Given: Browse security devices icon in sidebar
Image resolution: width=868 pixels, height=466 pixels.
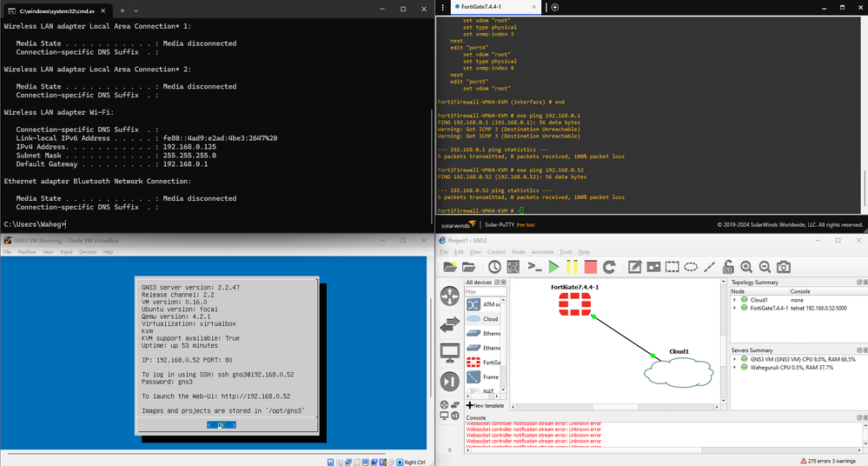Looking at the screenshot, I should click(x=449, y=381).
